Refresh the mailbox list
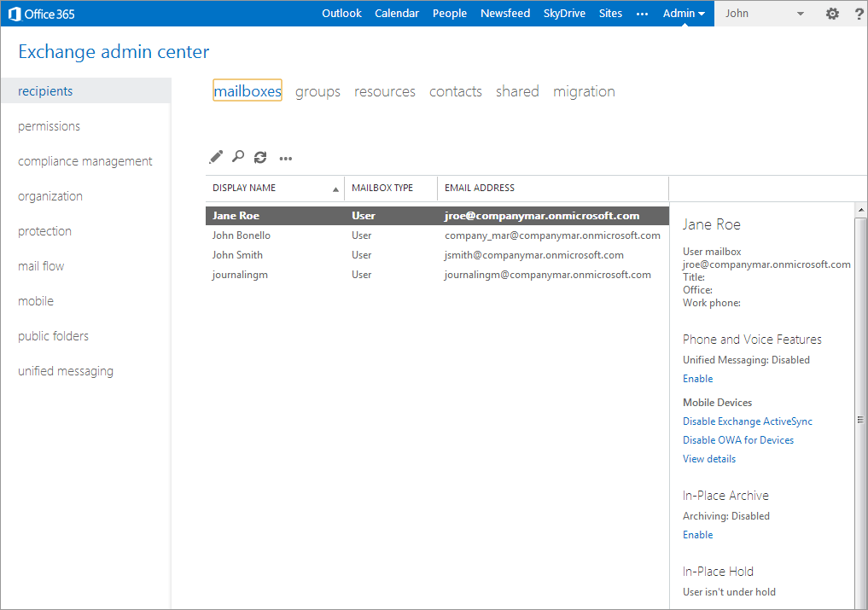Image resolution: width=868 pixels, height=610 pixels. coord(261,157)
